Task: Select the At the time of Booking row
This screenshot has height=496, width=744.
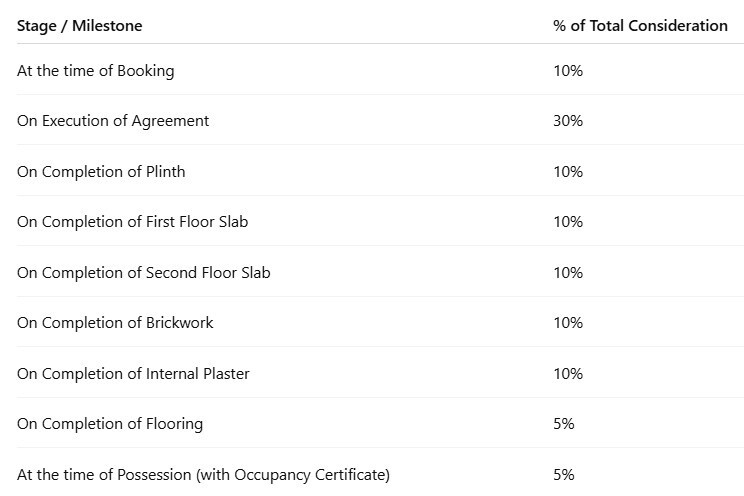Action: tap(380, 71)
